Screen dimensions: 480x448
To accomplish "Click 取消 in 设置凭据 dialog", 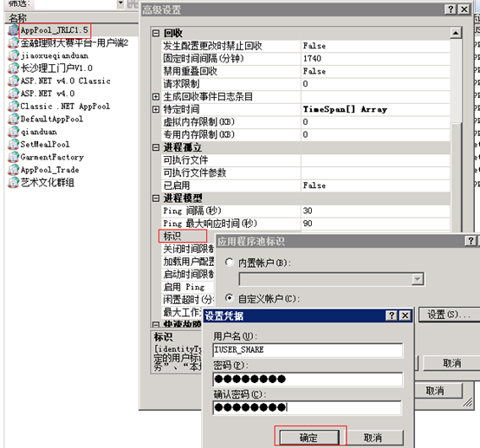I will [x=373, y=438].
